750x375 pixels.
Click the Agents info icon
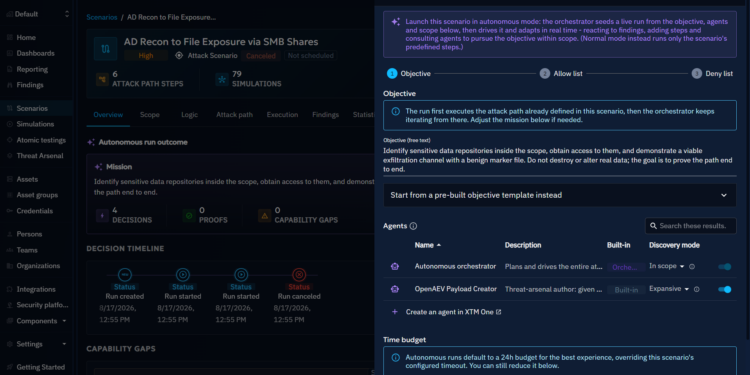413,226
